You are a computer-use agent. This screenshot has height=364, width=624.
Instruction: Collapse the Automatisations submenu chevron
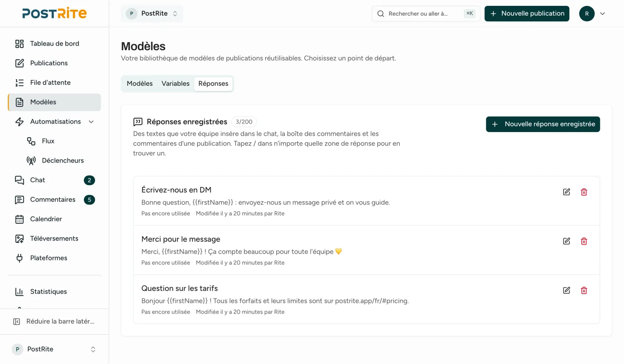[x=91, y=122]
